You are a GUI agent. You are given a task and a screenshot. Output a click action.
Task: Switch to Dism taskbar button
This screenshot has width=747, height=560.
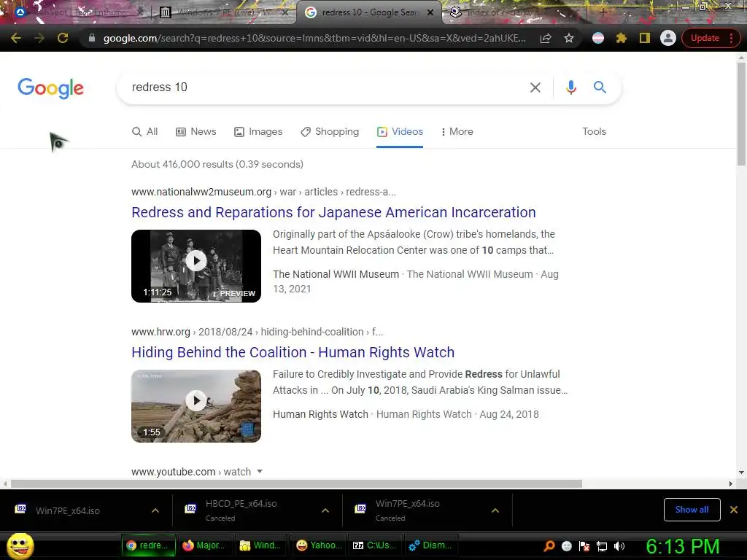[x=430, y=545]
